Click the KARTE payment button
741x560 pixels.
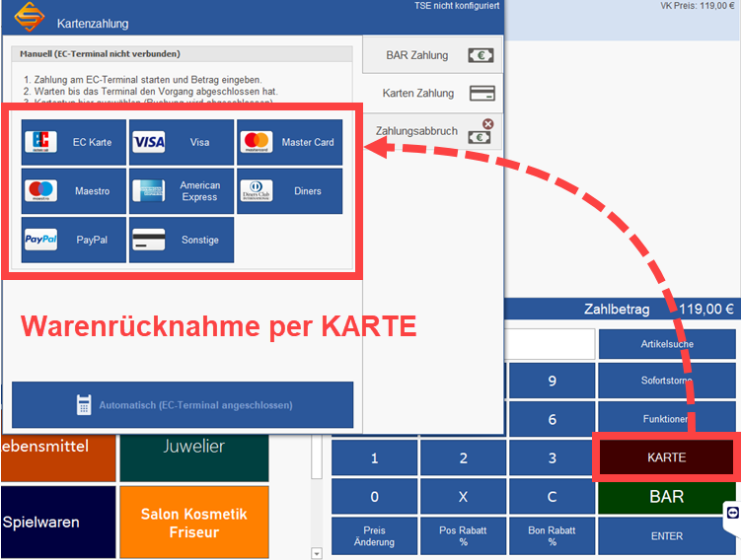click(666, 457)
